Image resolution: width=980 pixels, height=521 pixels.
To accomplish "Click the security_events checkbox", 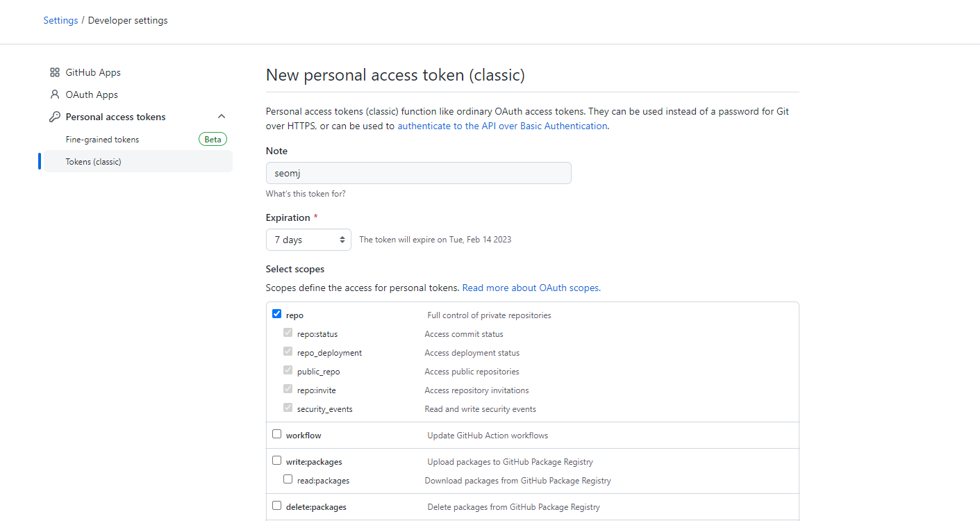I will coord(288,408).
